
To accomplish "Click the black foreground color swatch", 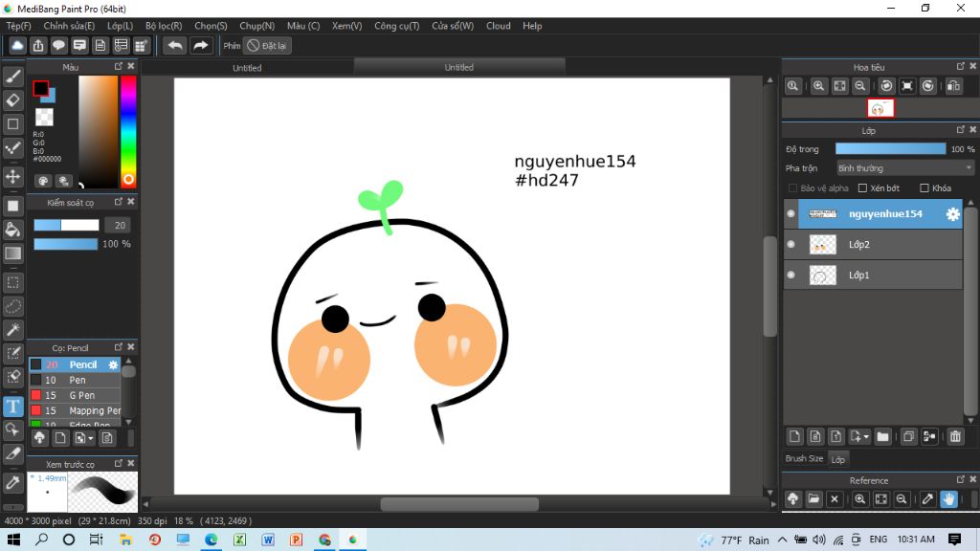I will (x=40, y=88).
